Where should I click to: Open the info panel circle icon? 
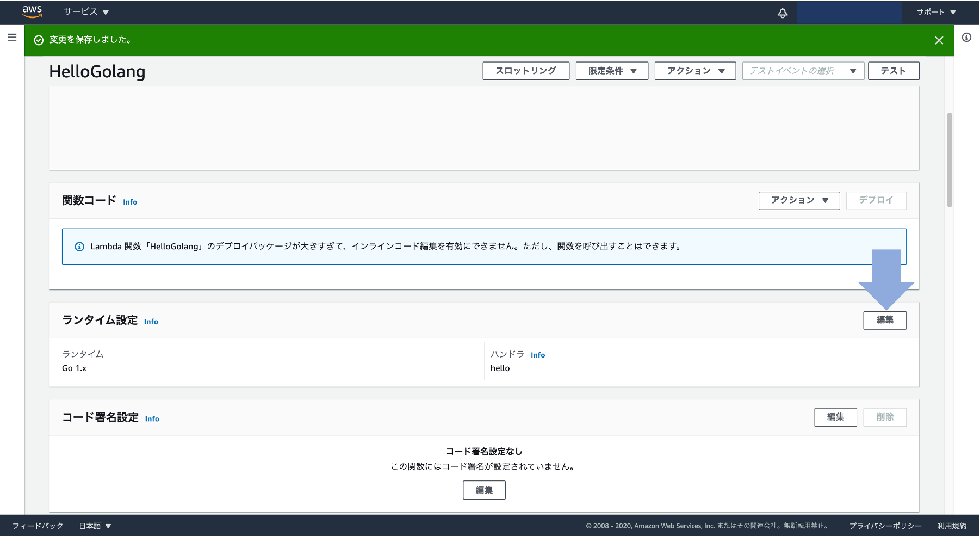(x=966, y=38)
